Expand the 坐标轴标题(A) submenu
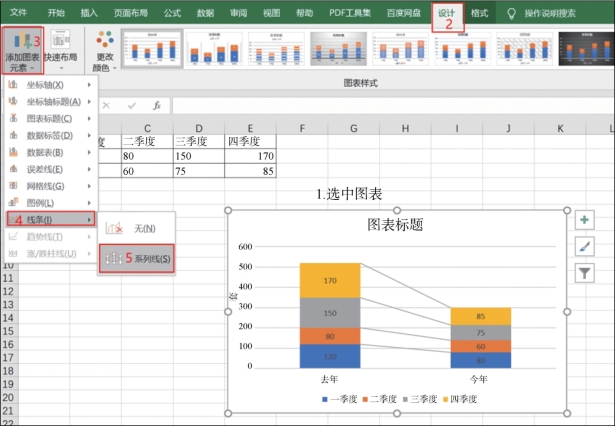This screenshot has height=426, width=615. pos(51,102)
